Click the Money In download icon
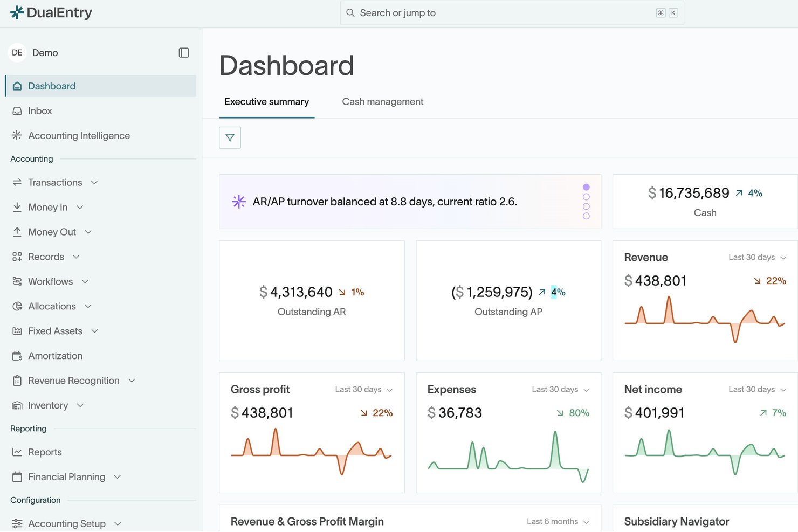 (17, 207)
